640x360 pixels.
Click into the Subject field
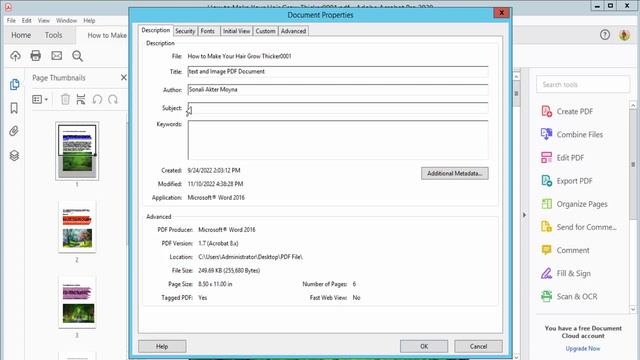(x=338, y=108)
